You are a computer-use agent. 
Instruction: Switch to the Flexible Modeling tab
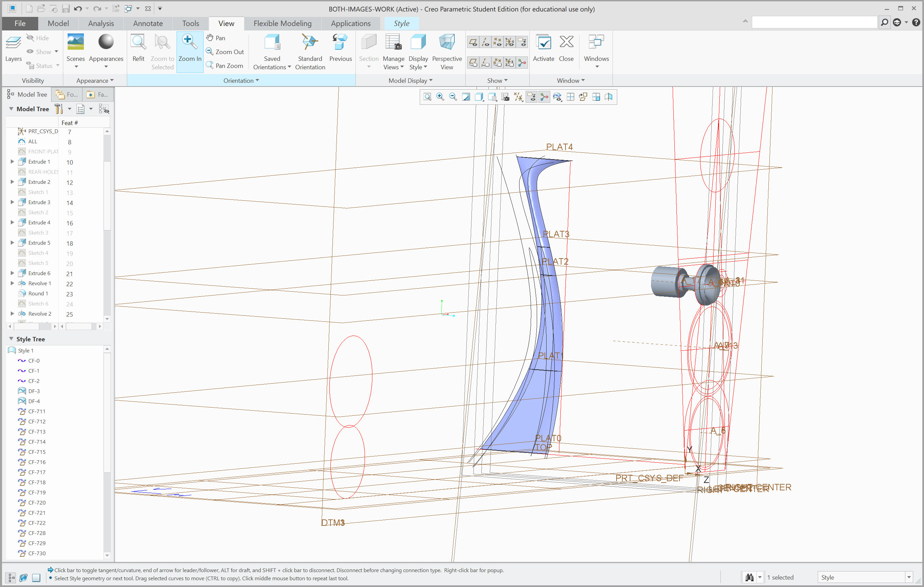click(x=282, y=23)
